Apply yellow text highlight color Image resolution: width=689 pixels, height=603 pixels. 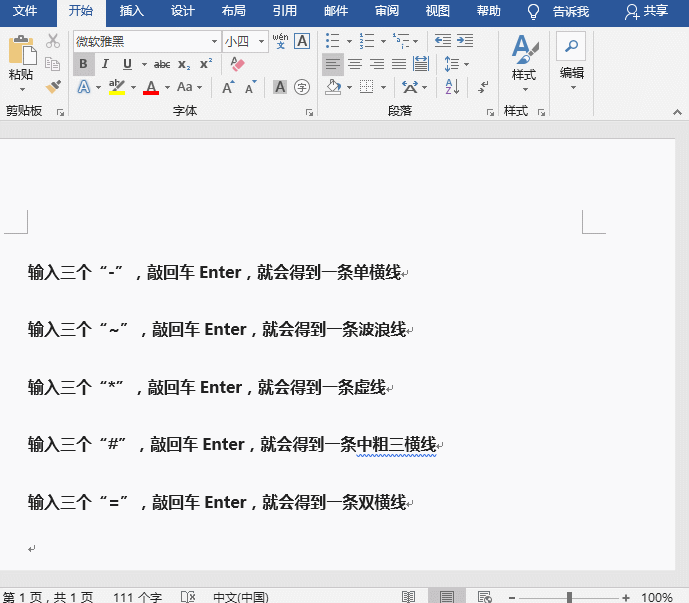[x=117, y=87]
